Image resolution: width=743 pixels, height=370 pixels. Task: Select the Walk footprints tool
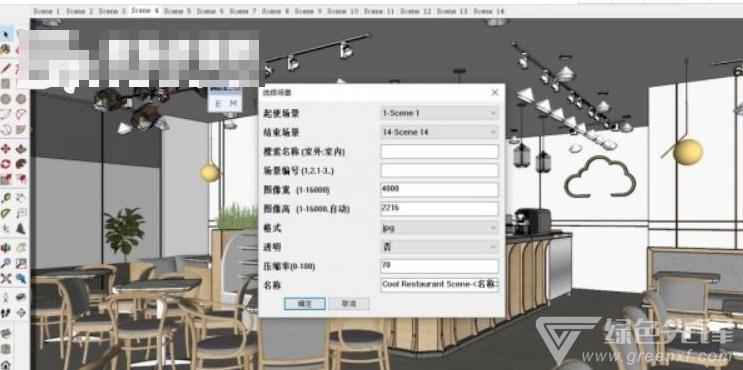pyautogui.click(x=6, y=313)
